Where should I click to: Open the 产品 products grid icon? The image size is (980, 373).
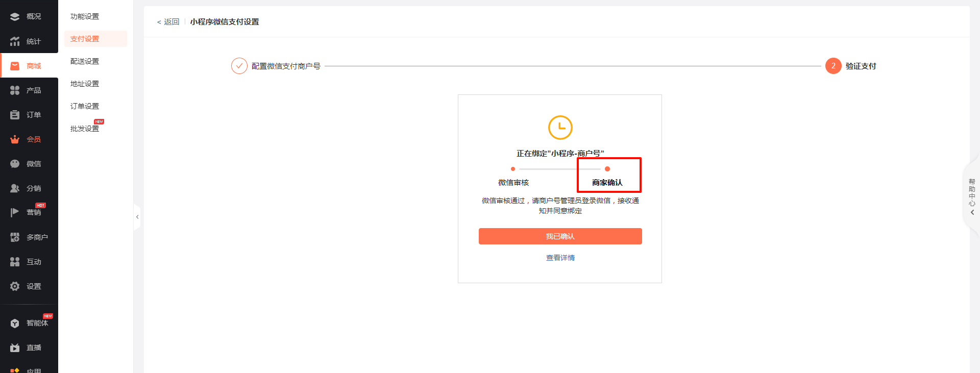tap(15, 90)
